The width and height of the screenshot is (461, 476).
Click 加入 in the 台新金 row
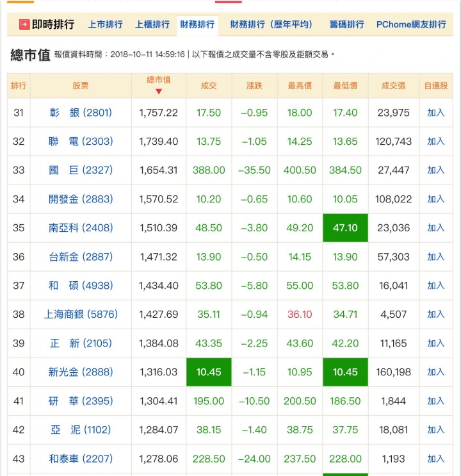pyautogui.click(x=436, y=257)
